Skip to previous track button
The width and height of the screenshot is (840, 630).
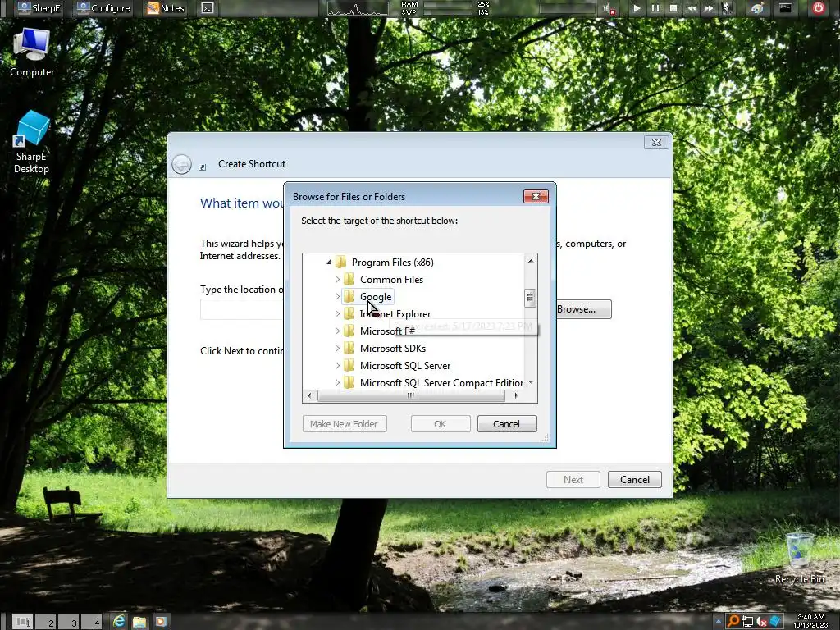click(x=691, y=8)
